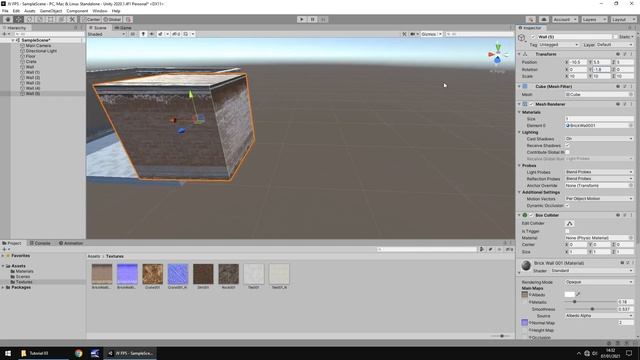Open the Component menu

pyautogui.click(x=77, y=11)
